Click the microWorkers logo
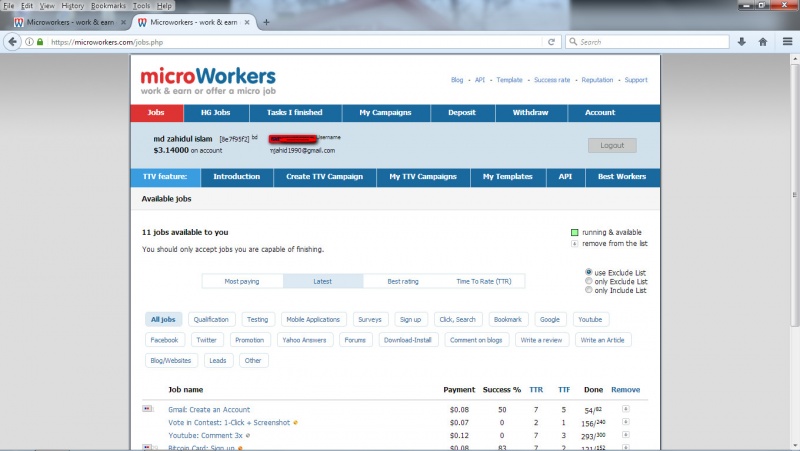800x451 pixels. coord(208,81)
